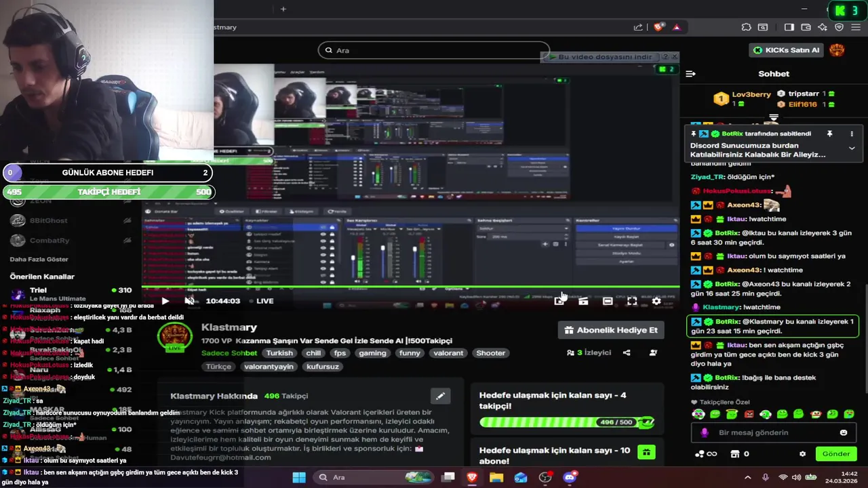Image resolution: width=868 pixels, height=488 pixels.
Task: Share page from the address bar
Action: pyautogui.click(x=638, y=27)
